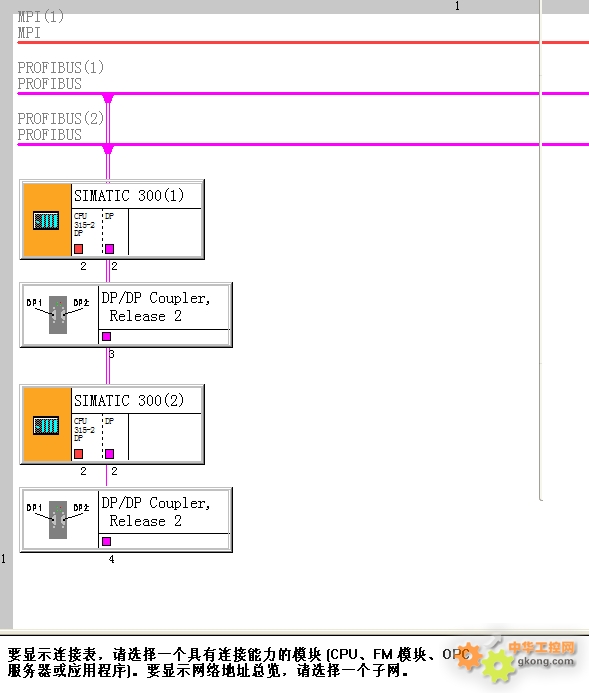The height and width of the screenshot is (693, 589).
Task: Select the SIMATIC 300(2) station rack icon
Action: click(47, 425)
